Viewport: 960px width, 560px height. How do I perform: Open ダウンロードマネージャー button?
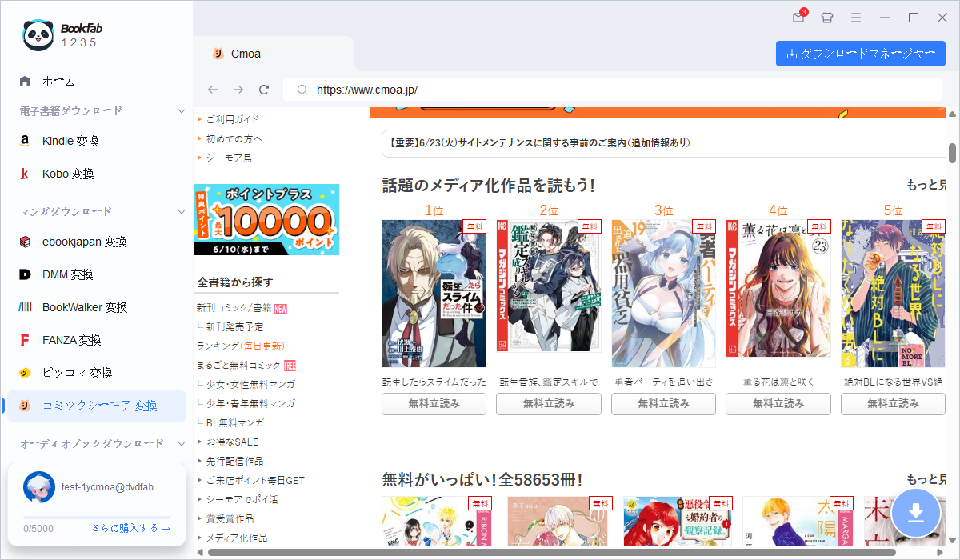[x=861, y=54]
